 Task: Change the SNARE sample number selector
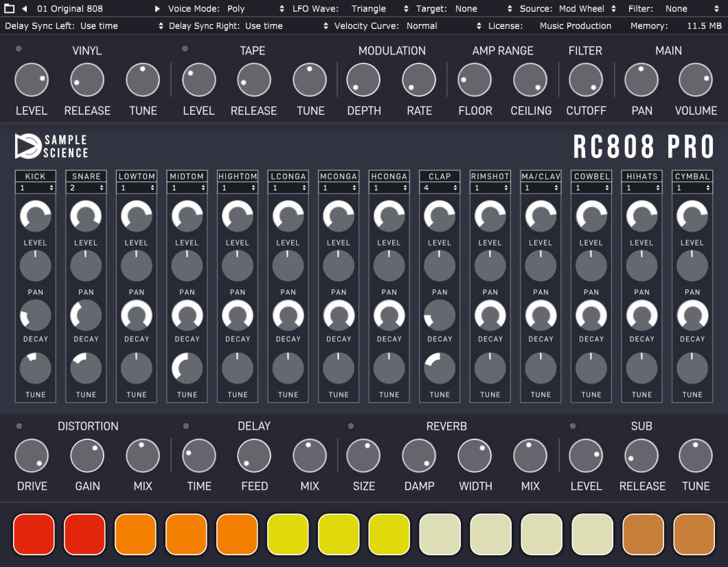point(86,188)
